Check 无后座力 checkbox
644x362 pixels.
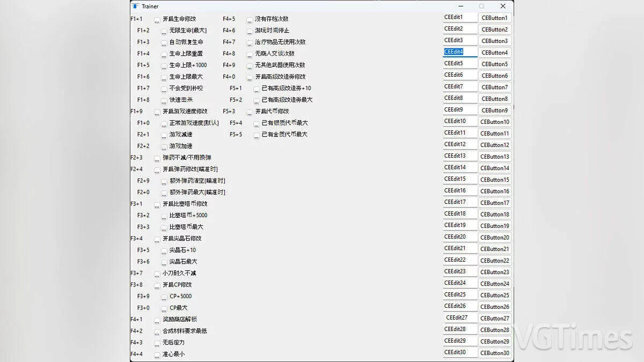point(157,343)
